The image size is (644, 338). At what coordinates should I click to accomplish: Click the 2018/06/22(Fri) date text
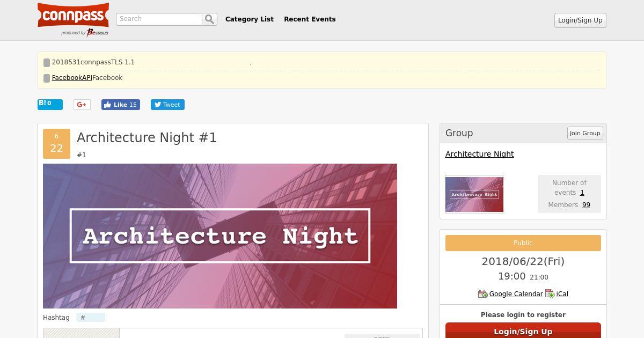[x=523, y=261]
